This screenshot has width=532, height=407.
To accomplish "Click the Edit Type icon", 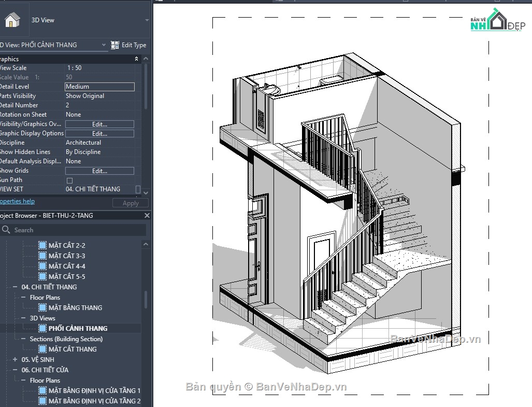I will click(x=115, y=45).
